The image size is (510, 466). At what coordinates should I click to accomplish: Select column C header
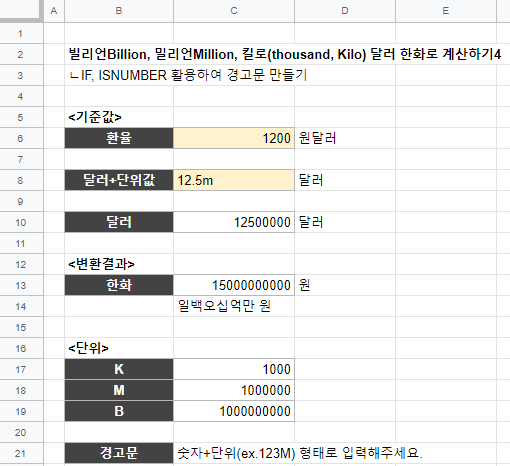[234, 11]
